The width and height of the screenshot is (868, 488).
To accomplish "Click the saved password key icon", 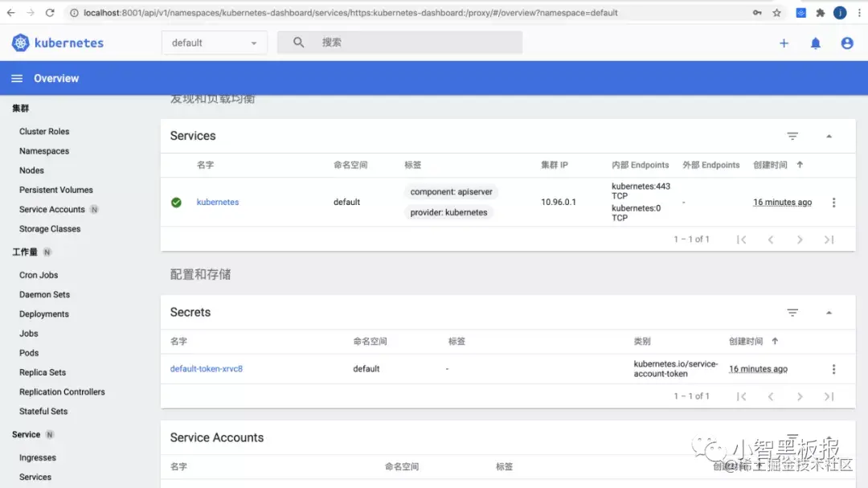I will [757, 13].
